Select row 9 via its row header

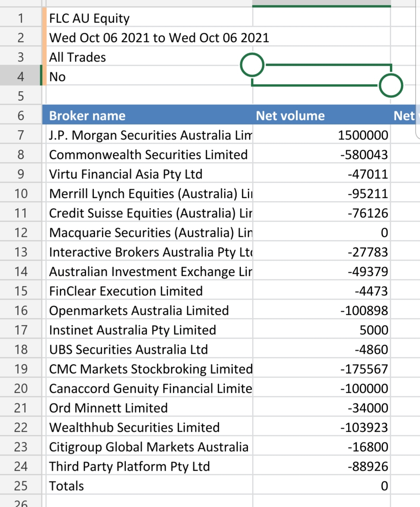click(21, 174)
